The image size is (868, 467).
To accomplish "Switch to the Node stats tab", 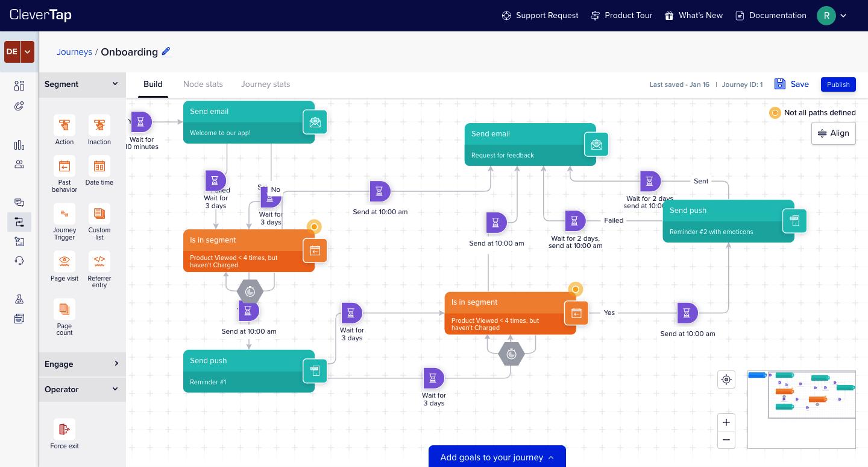I will coord(203,84).
